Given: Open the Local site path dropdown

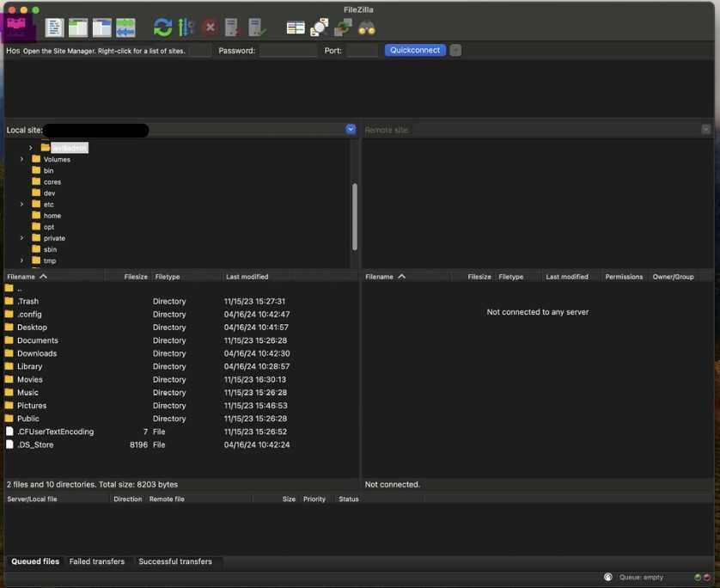Looking at the screenshot, I should [x=351, y=130].
